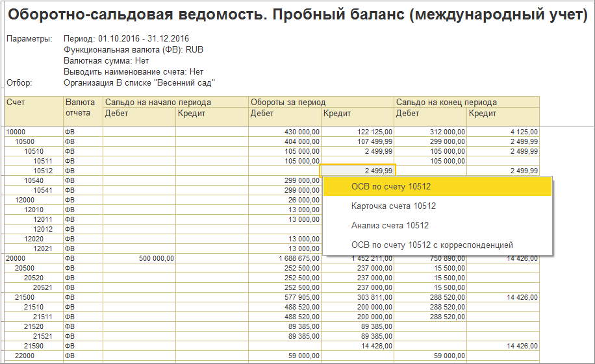Click account 12011 cell

pos(34,219)
